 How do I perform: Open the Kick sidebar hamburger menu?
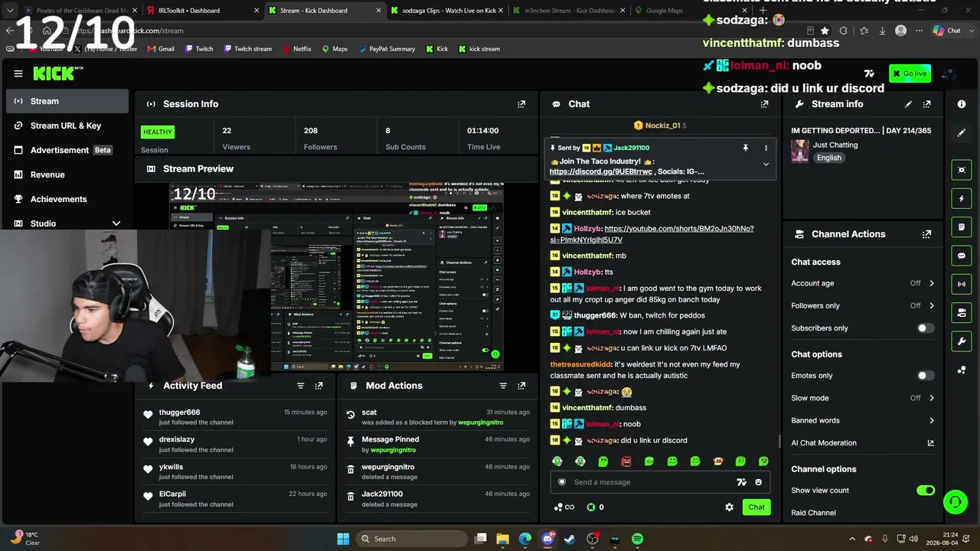click(18, 73)
